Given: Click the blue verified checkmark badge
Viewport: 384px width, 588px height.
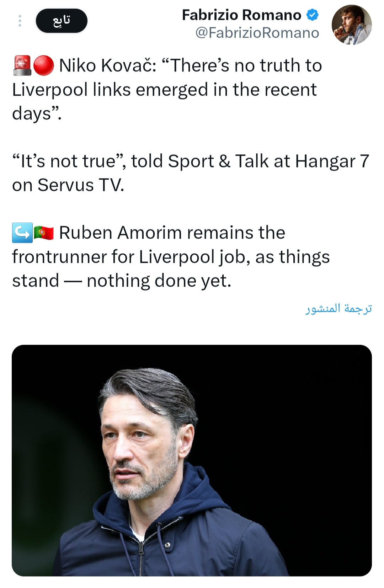Looking at the screenshot, I should (x=312, y=15).
